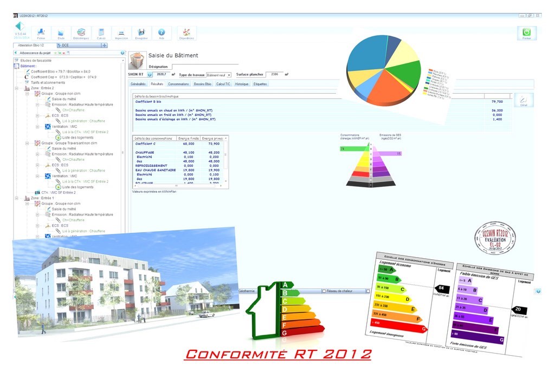The height and width of the screenshot is (392, 555).
Task: Switch to Calcul TIC tab
Action: 223,84
